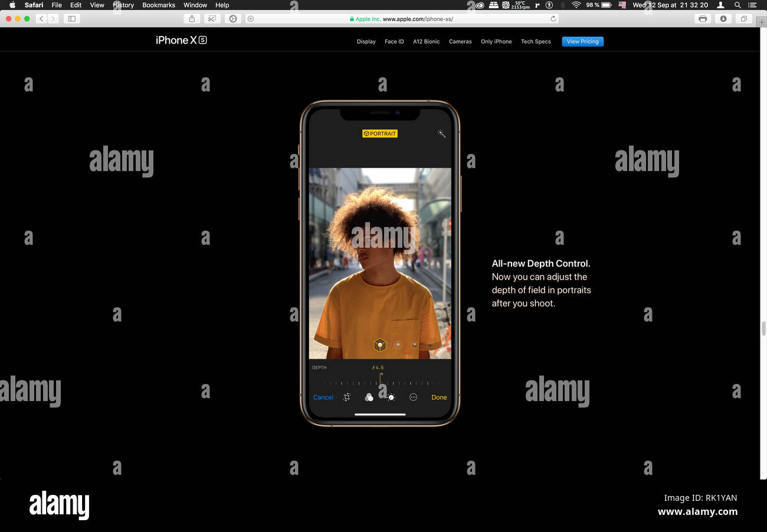Tap Done in the photo editor
Viewport: 767px width, 532px height.
(x=439, y=398)
